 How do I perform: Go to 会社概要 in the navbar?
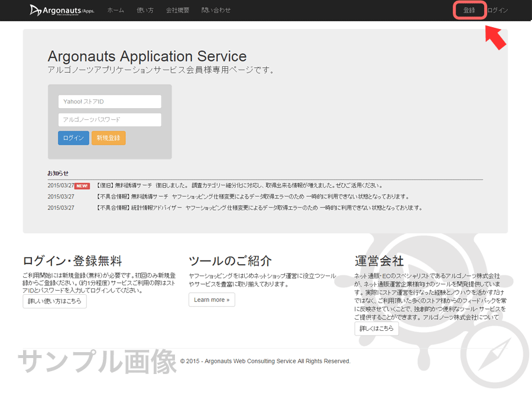177,10
